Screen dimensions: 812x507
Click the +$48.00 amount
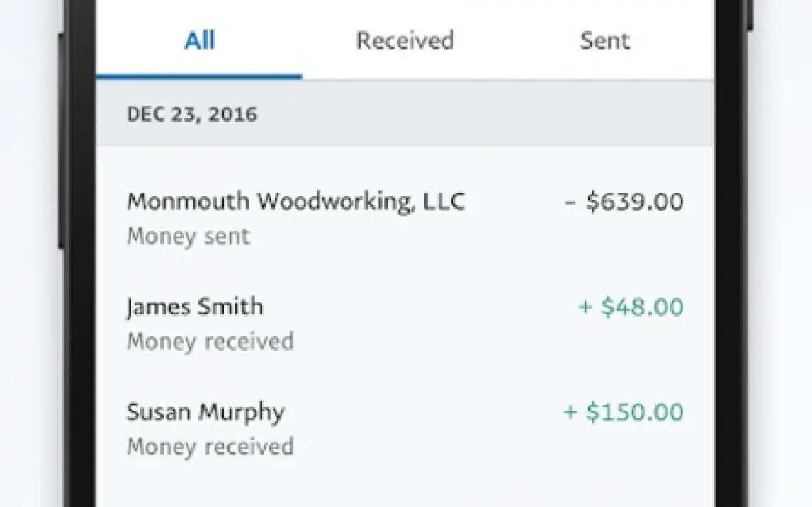[x=631, y=307]
